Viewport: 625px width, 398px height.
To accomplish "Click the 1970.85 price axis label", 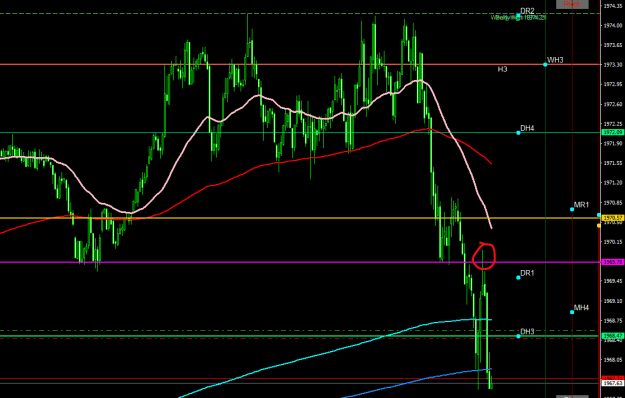I will click(x=613, y=202).
